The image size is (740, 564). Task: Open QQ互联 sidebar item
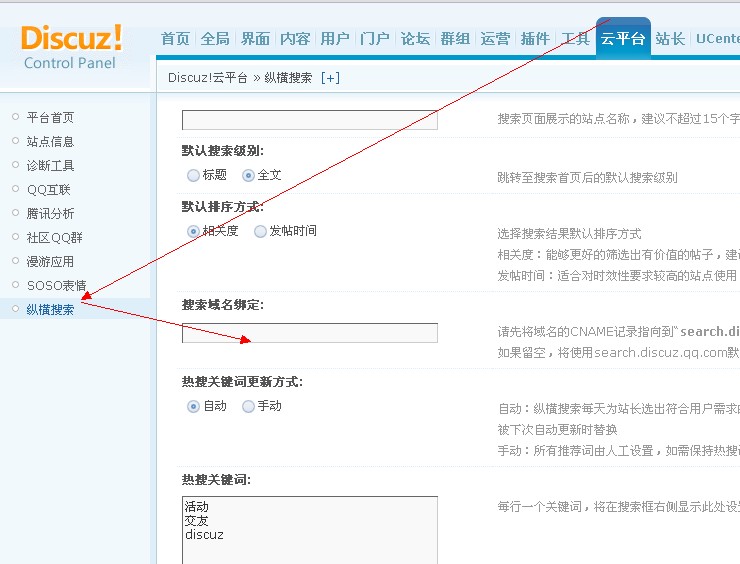[x=49, y=190]
